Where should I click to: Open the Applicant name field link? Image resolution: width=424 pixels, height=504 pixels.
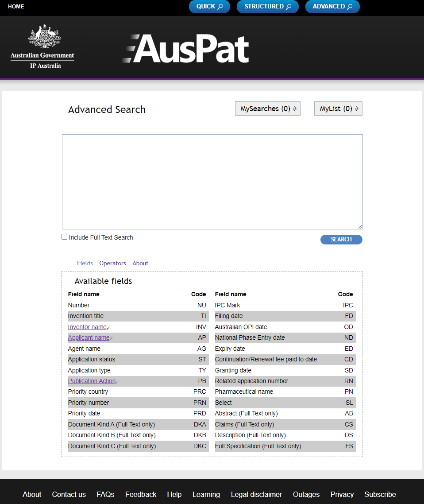click(89, 338)
